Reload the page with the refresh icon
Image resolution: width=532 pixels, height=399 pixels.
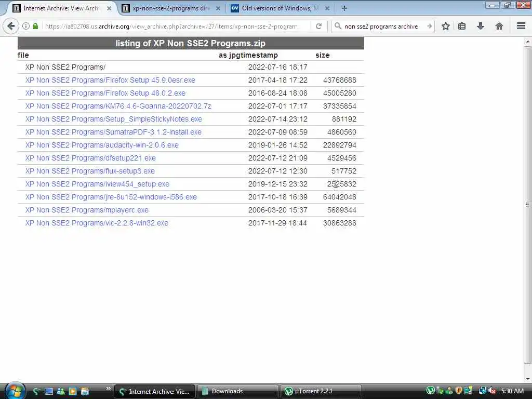click(x=318, y=26)
